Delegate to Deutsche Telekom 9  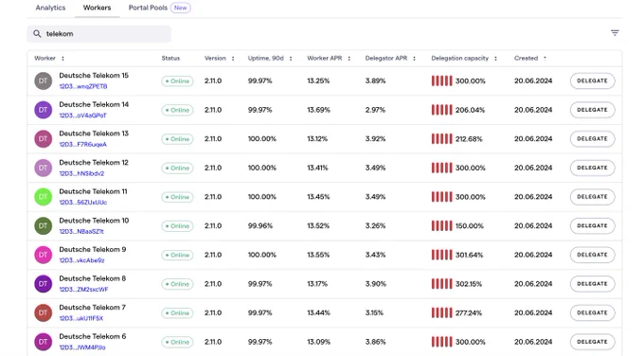592,255
